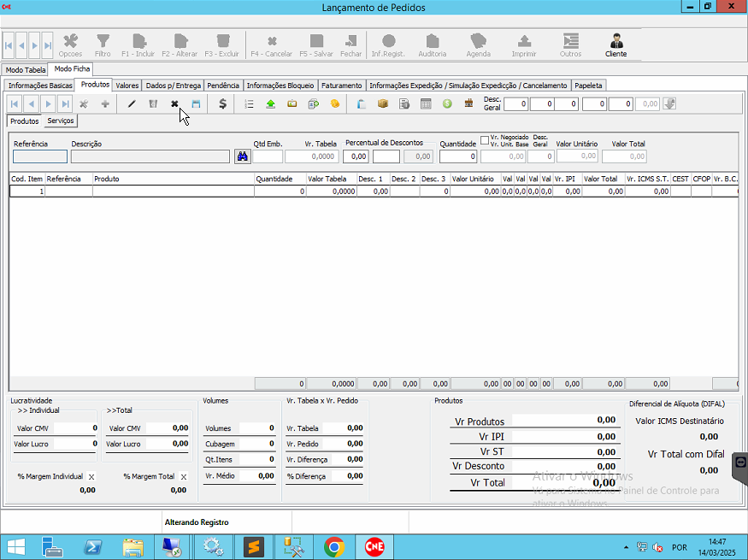Click the Quantidade input field
Image resolution: width=748 pixels, height=560 pixels.
[x=459, y=156]
